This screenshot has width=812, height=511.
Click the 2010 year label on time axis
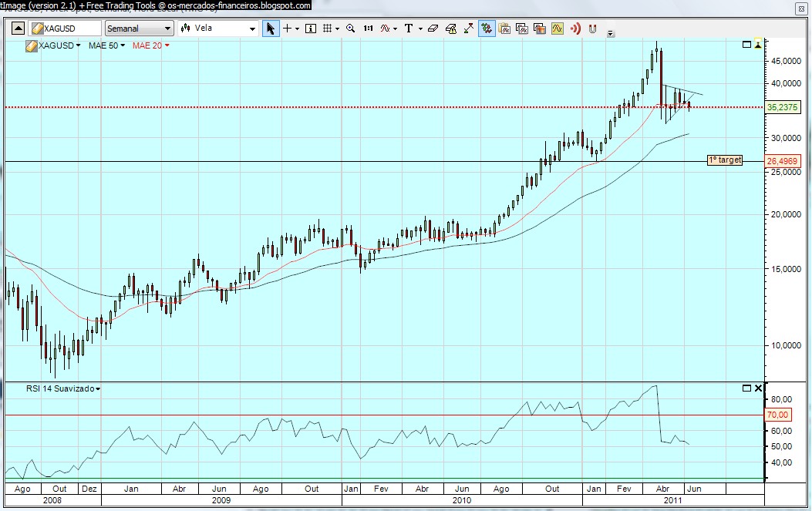(x=462, y=500)
